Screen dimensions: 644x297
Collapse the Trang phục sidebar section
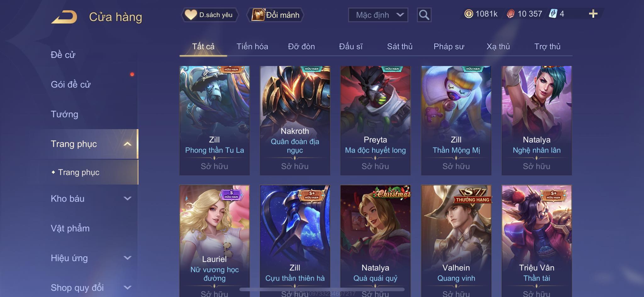127,144
